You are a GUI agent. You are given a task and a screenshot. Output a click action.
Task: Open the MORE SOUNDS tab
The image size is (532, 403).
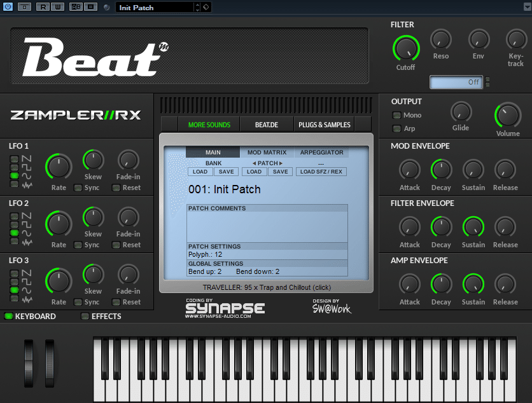click(209, 125)
